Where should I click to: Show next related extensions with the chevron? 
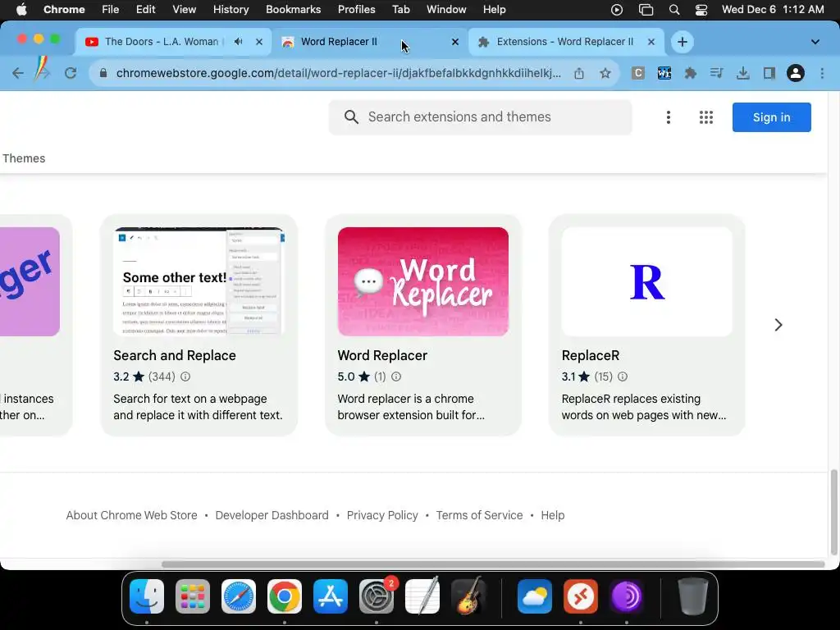pyautogui.click(x=778, y=325)
